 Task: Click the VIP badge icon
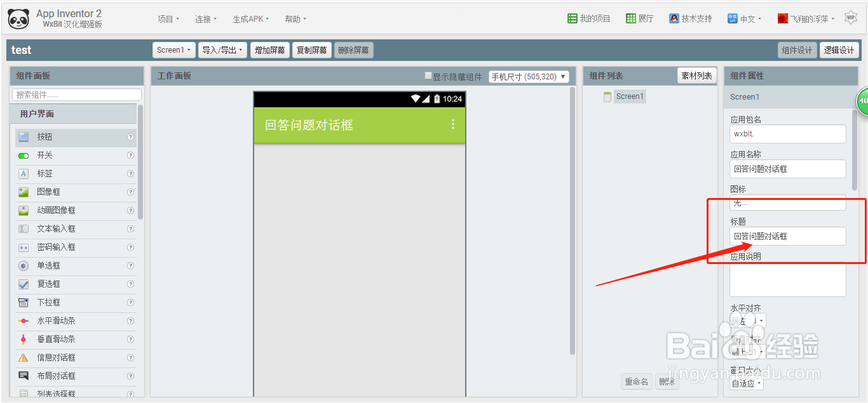[851, 18]
